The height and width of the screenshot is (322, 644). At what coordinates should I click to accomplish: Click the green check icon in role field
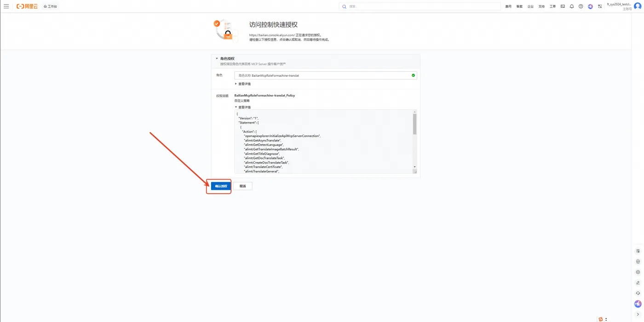(x=413, y=75)
